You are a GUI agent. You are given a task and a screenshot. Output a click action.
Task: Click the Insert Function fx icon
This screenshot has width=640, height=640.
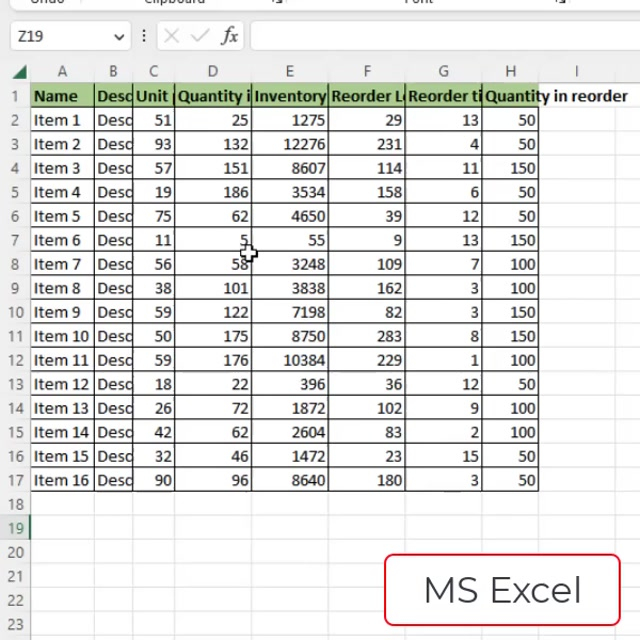230,37
